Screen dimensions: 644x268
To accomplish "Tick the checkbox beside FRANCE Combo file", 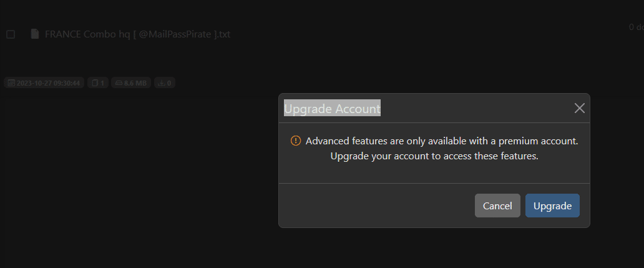I will click(x=11, y=34).
